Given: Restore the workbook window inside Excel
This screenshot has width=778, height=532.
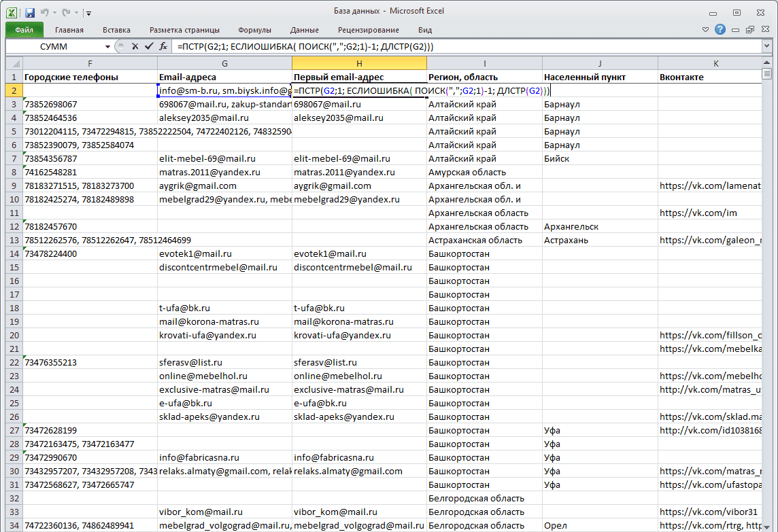Looking at the screenshot, I should (x=749, y=30).
